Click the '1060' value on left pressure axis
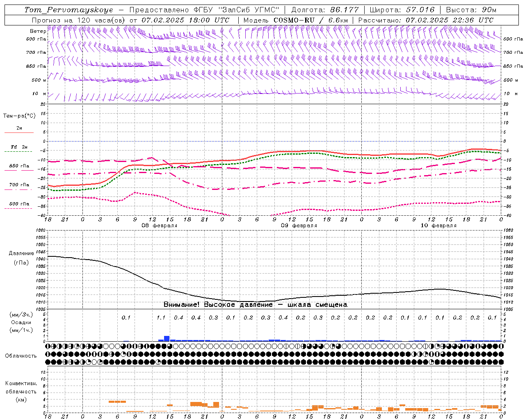This screenshot has height=420, width=525. (x=41, y=231)
